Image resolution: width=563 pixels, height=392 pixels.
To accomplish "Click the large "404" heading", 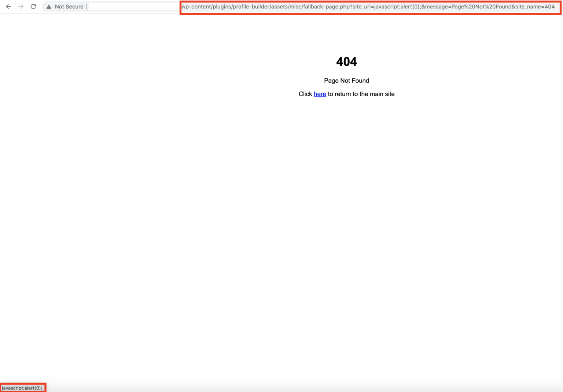I will point(346,62).
